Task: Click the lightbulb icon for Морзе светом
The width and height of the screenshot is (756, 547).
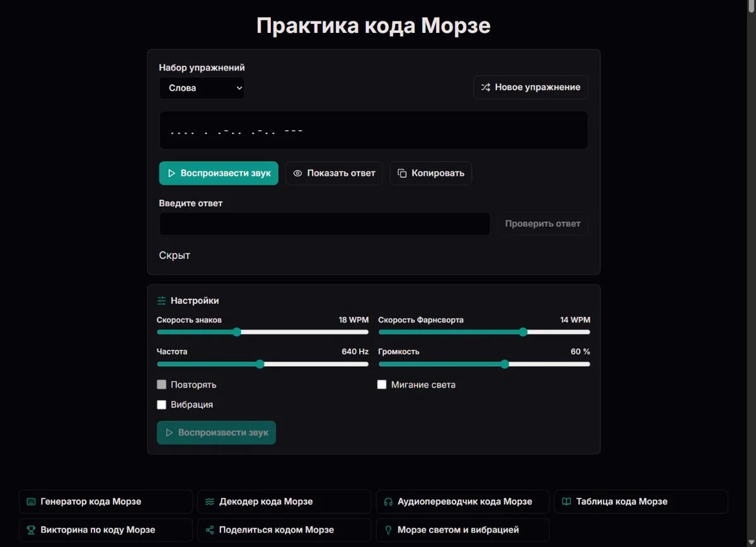Action: (388, 530)
